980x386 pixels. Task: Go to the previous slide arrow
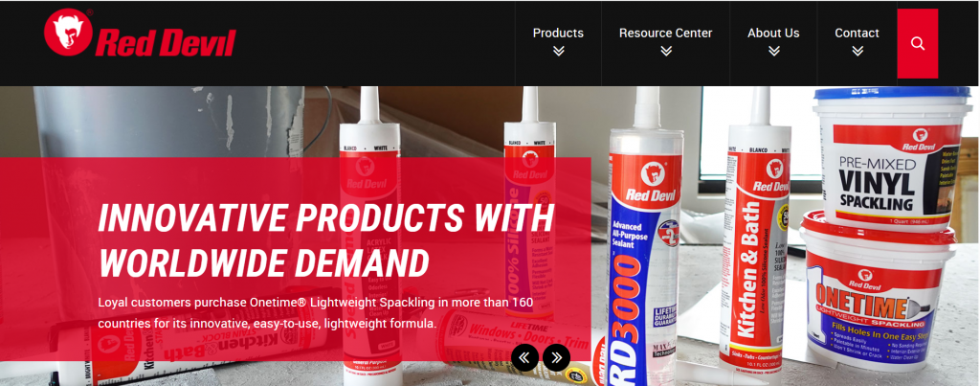(x=524, y=357)
